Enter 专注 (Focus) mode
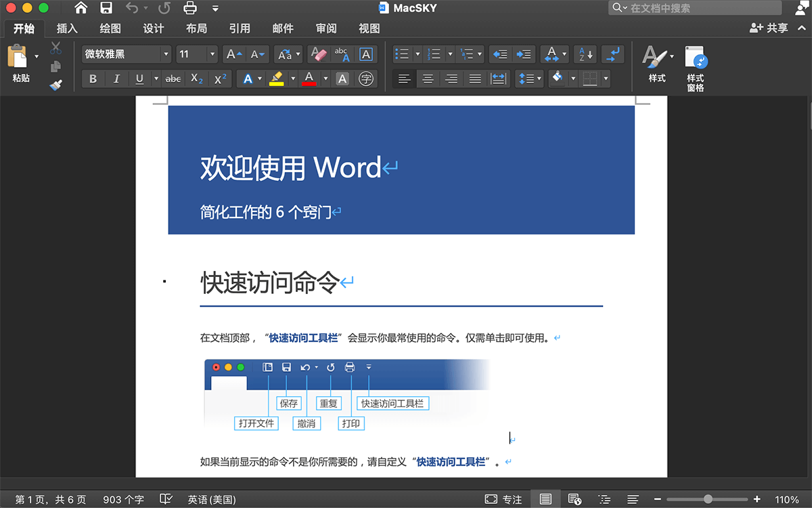This screenshot has height=508, width=812. coord(503,499)
